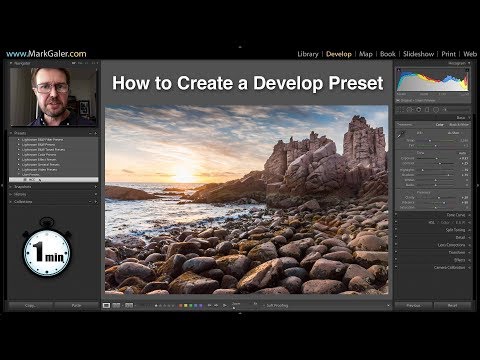The image size is (480, 360).
Task: Open Lightroom General Presets folder
Action: pos(40,165)
